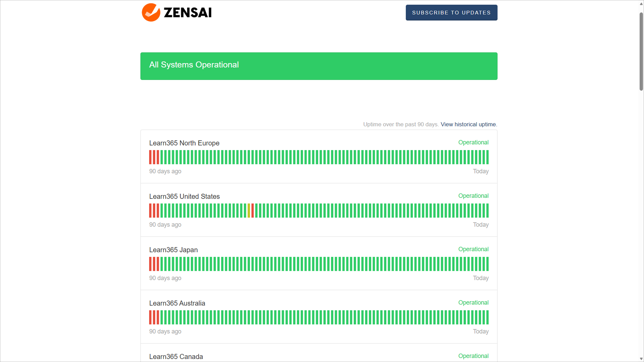The height and width of the screenshot is (362, 644).
Task: Click the first red bar for North Europe
Action: point(151,157)
